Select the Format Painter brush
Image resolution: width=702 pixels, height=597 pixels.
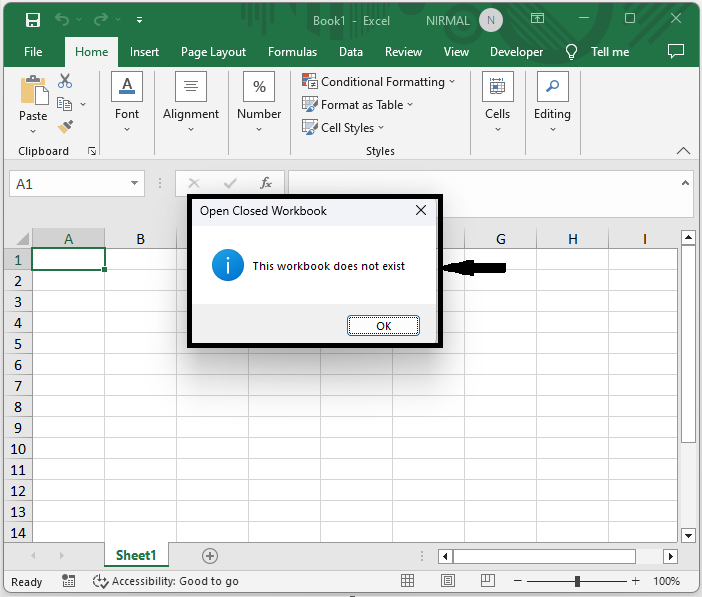(65, 127)
